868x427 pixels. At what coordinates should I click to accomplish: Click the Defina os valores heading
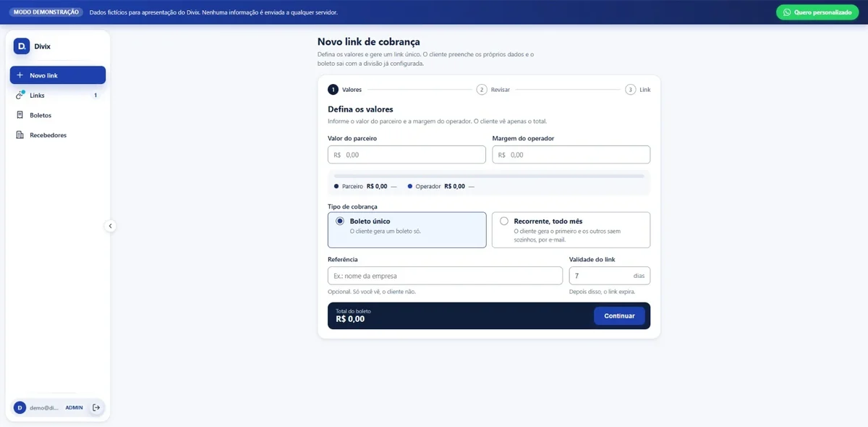point(360,109)
